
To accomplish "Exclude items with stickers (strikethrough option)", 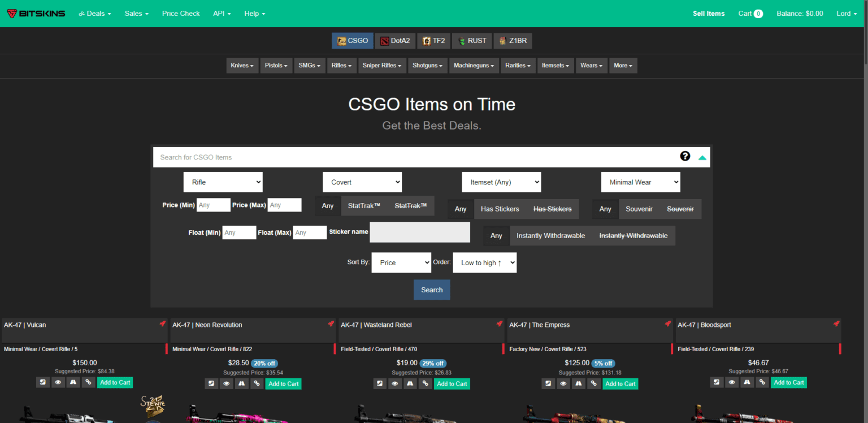I will click(x=552, y=209).
